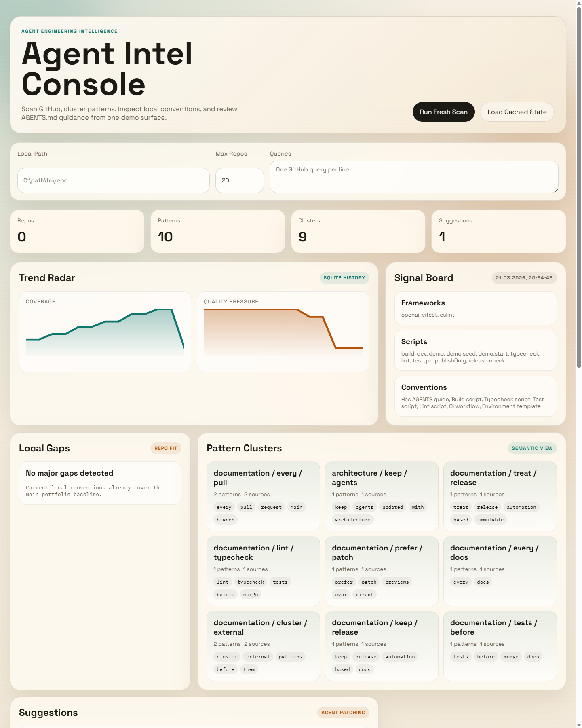
Task: Click the 'direct' keyword tag
Action: [365, 595]
